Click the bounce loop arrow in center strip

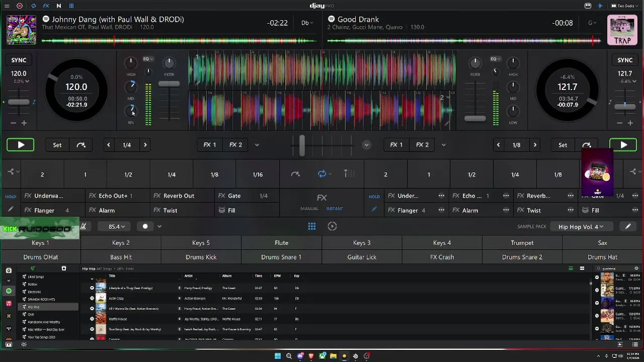click(295, 174)
